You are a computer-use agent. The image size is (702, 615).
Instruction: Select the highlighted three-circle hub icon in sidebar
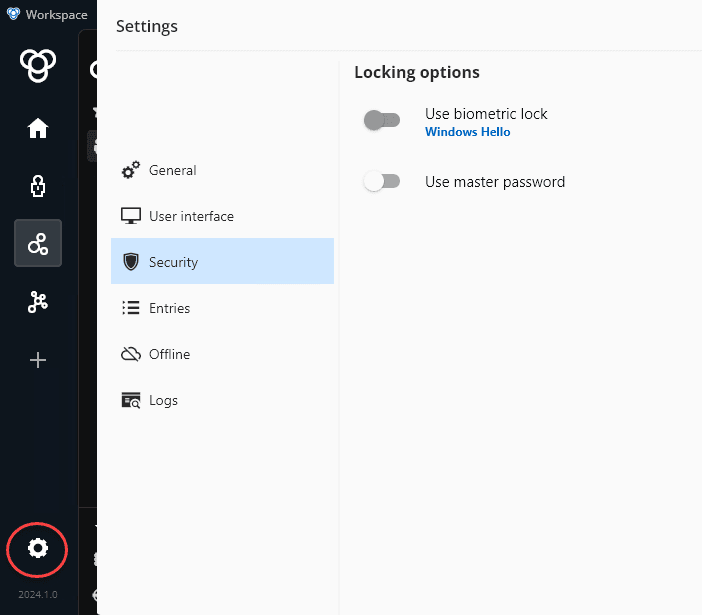click(x=38, y=243)
